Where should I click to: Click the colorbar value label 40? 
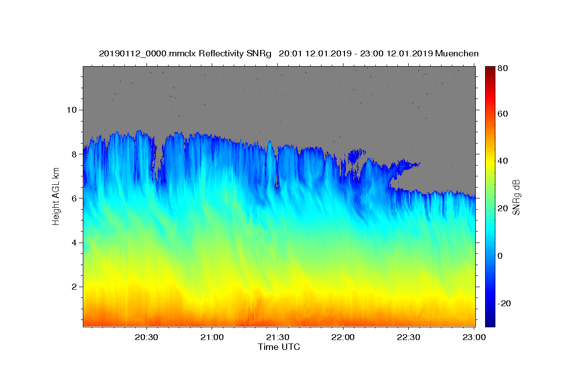[x=503, y=161]
